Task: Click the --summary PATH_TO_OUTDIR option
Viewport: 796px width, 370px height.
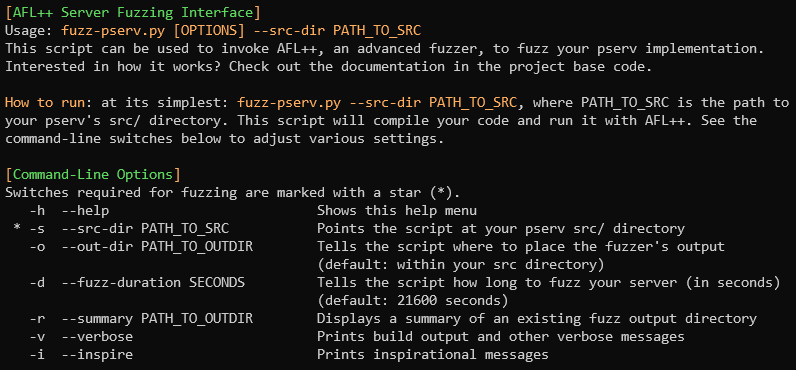Action: tap(157, 319)
